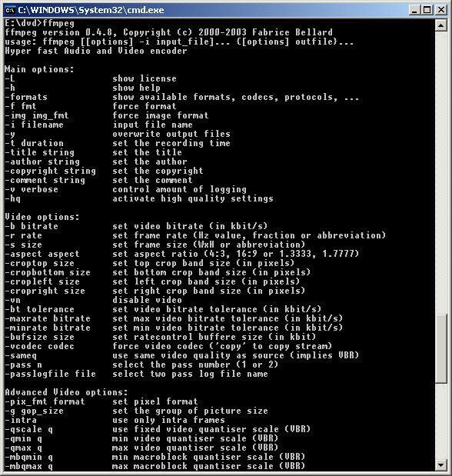Screen dimensions: 452x476
Task: Click the '-vcodec codec' option text
Action: [x=39, y=346]
